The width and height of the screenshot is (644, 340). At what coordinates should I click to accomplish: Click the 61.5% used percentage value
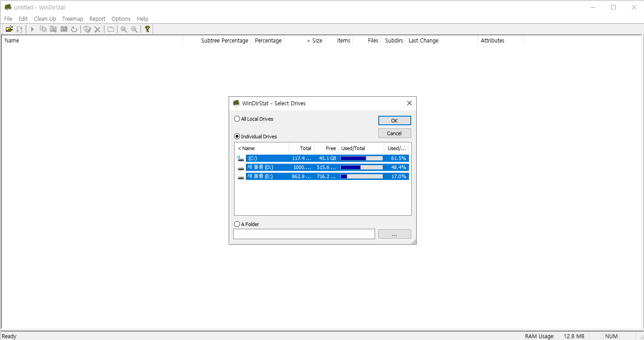point(399,158)
